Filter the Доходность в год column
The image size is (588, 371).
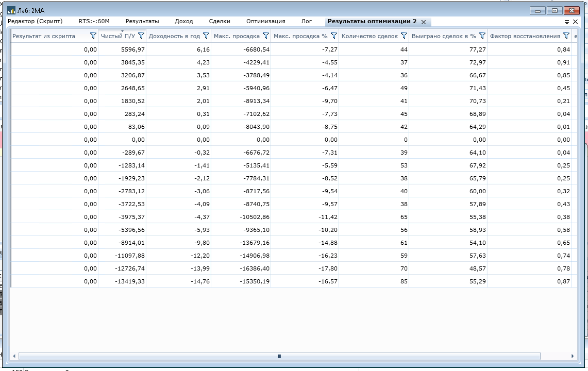206,36
